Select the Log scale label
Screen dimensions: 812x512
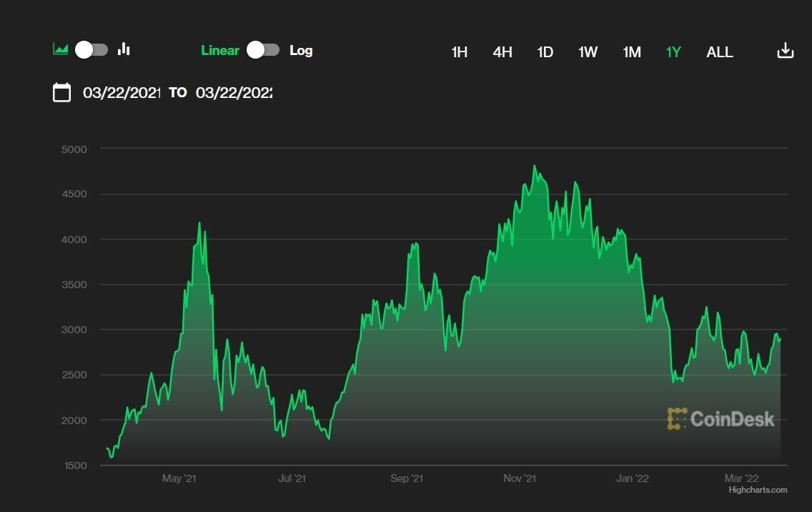tap(301, 50)
